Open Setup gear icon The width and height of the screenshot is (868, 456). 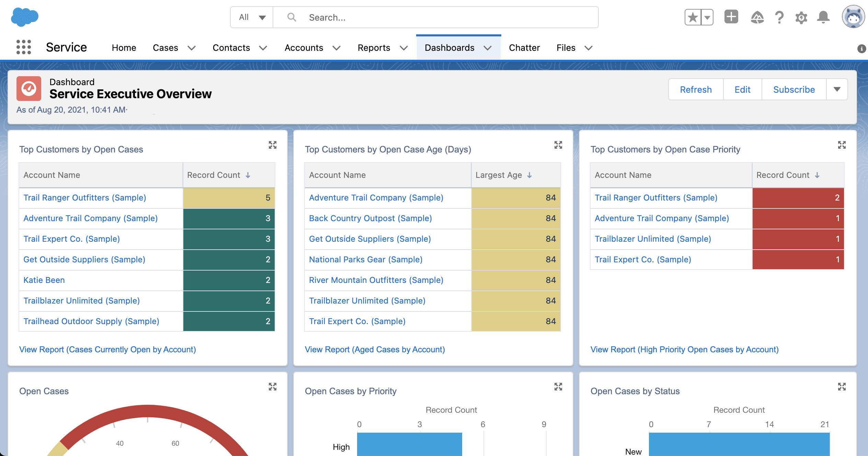[x=801, y=17]
